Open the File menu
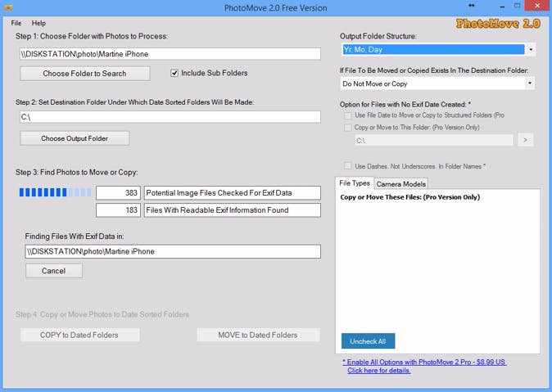Image resolution: width=552 pixels, height=392 pixels. pyautogui.click(x=16, y=23)
